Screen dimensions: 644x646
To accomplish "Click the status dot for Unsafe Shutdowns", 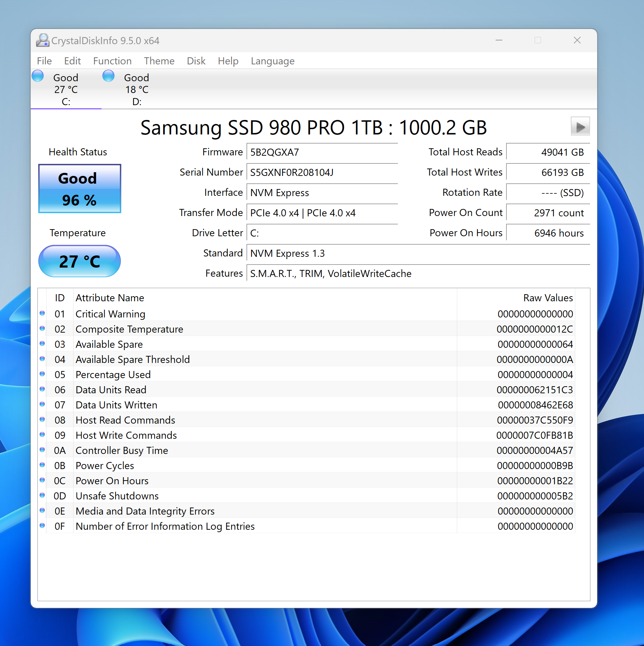I will pos(42,495).
